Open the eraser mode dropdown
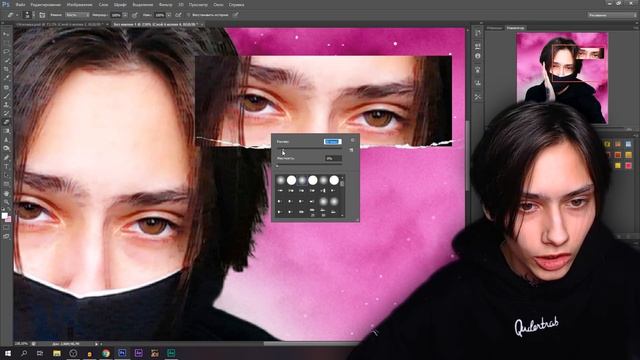The height and width of the screenshot is (360, 640). [78, 15]
